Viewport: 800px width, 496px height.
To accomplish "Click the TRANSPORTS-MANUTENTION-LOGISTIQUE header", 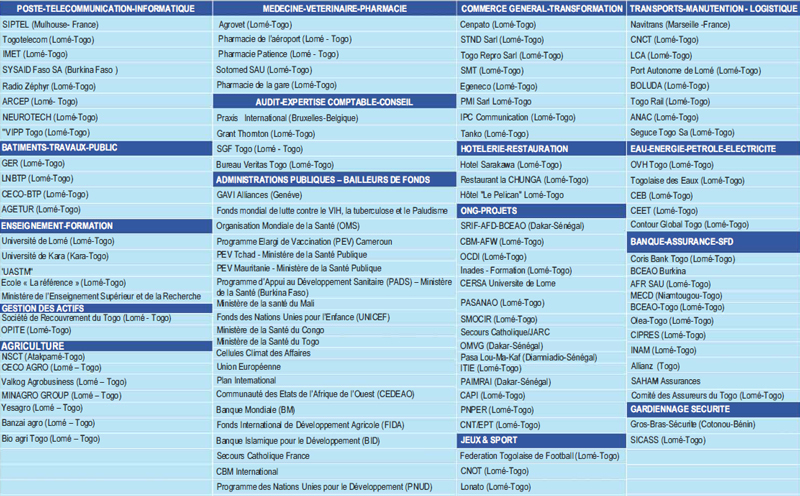I will (x=713, y=7).
